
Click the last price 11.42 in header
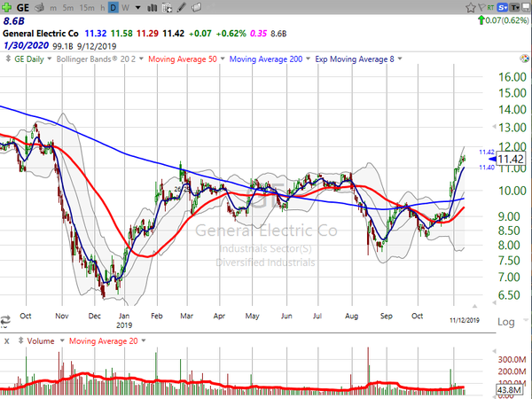(174, 34)
